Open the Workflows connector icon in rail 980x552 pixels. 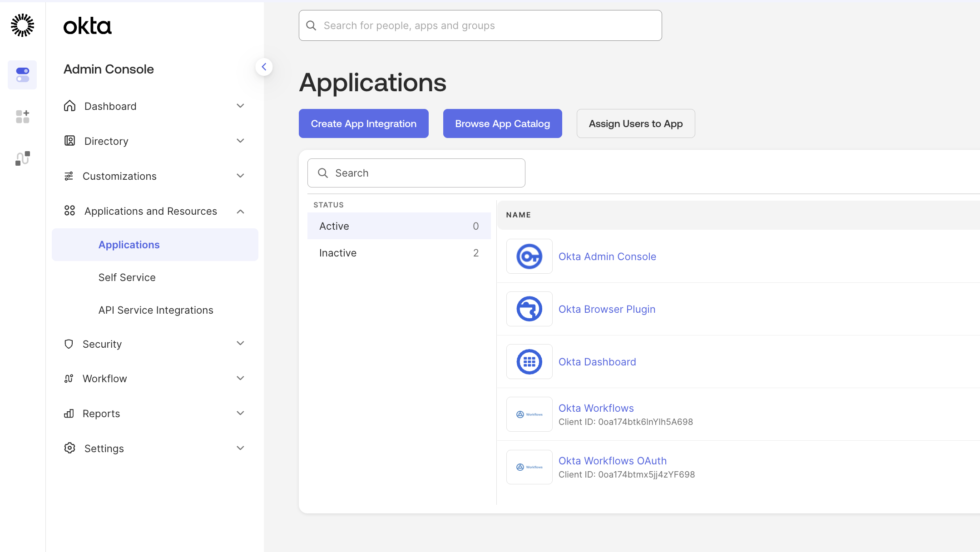point(22,158)
